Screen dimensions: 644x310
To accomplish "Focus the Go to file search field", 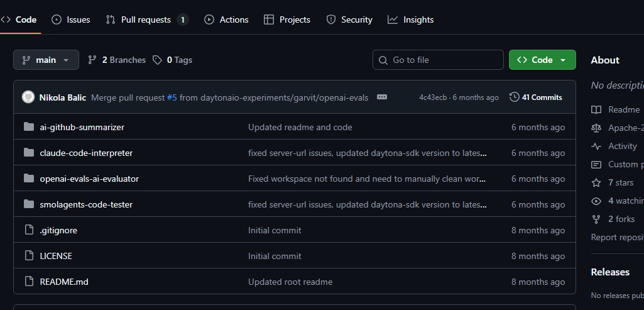I will click(x=438, y=60).
